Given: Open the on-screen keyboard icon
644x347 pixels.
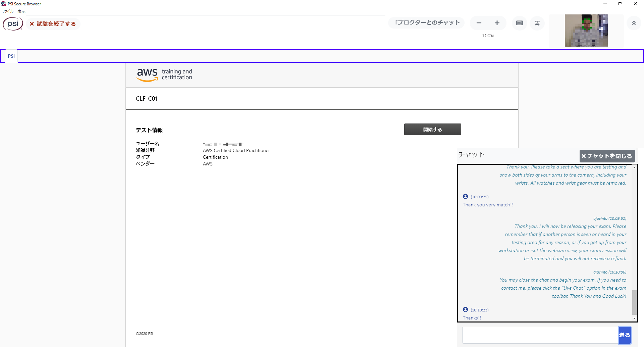Looking at the screenshot, I should coord(520,23).
